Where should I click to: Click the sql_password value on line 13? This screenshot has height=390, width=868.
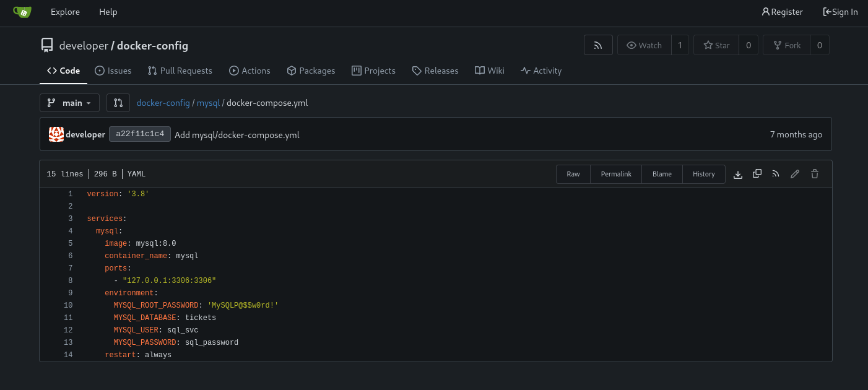coord(212,342)
